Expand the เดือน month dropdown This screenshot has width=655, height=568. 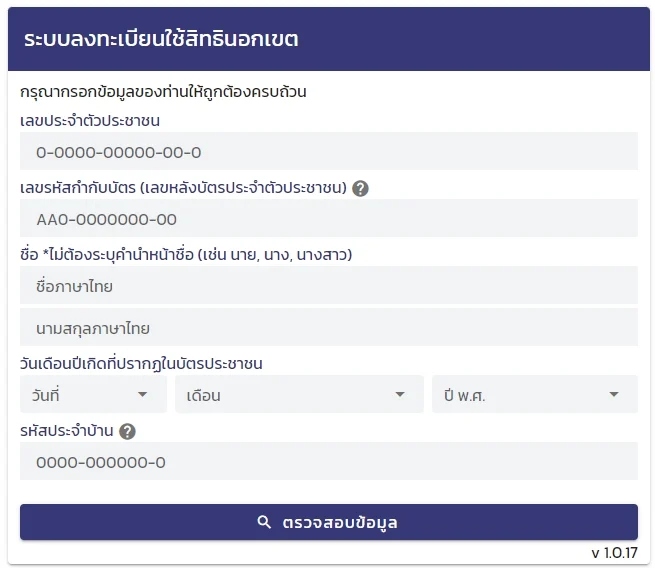click(x=299, y=395)
